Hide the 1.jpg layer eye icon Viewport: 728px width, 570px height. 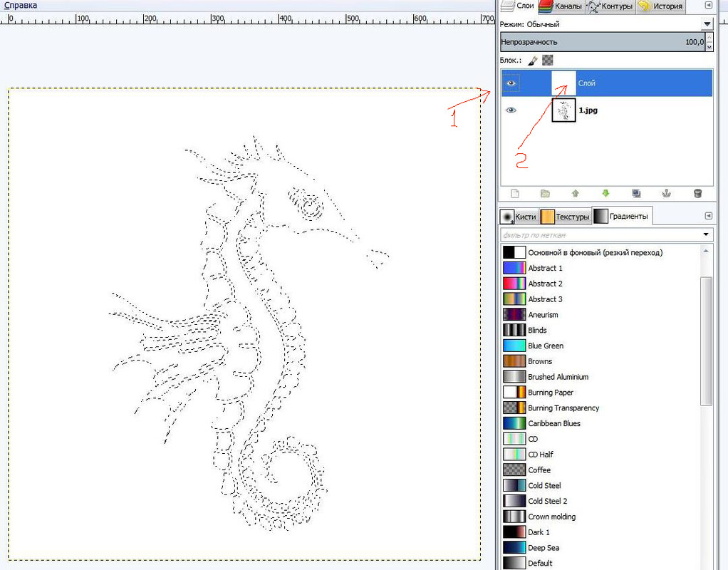tap(511, 110)
